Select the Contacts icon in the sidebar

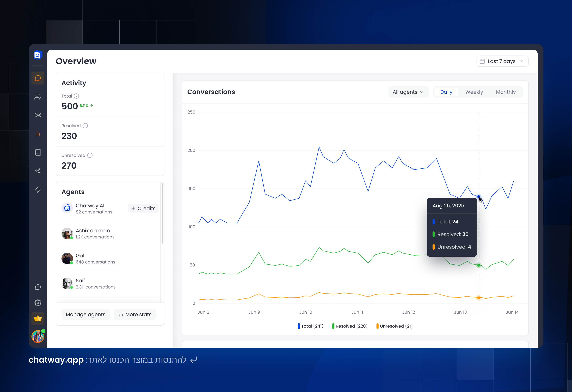click(38, 96)
